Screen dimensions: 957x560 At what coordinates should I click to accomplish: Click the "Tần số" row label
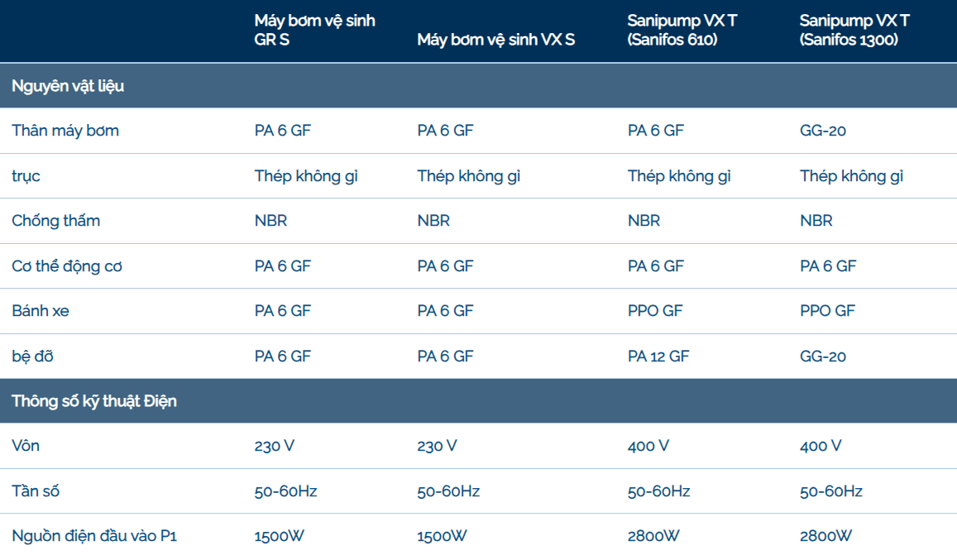36,491
